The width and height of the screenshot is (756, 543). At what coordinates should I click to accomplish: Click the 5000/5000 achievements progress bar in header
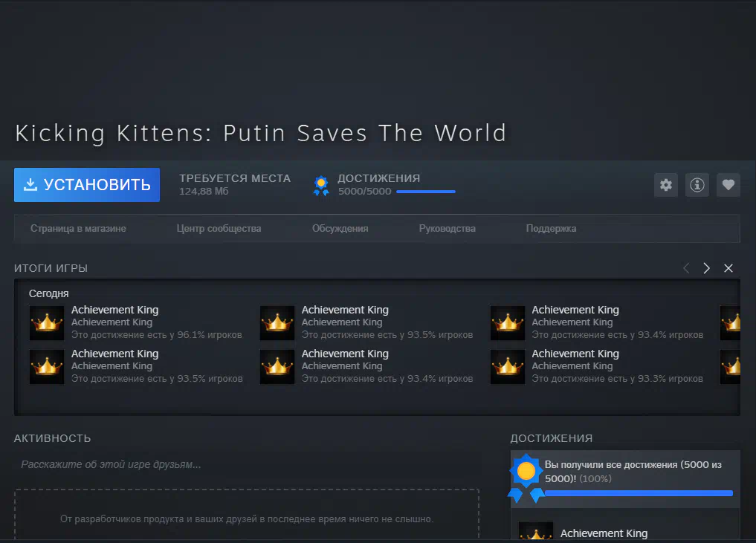click(x=426, y=192)
